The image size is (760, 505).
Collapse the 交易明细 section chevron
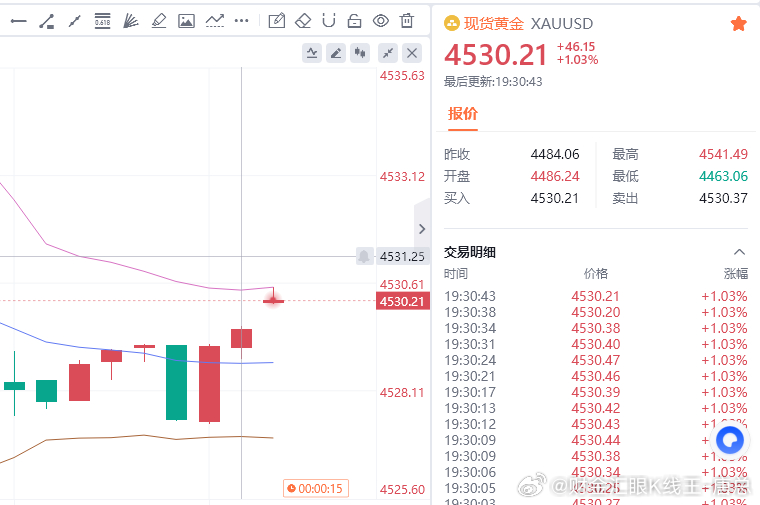[739, 252]
